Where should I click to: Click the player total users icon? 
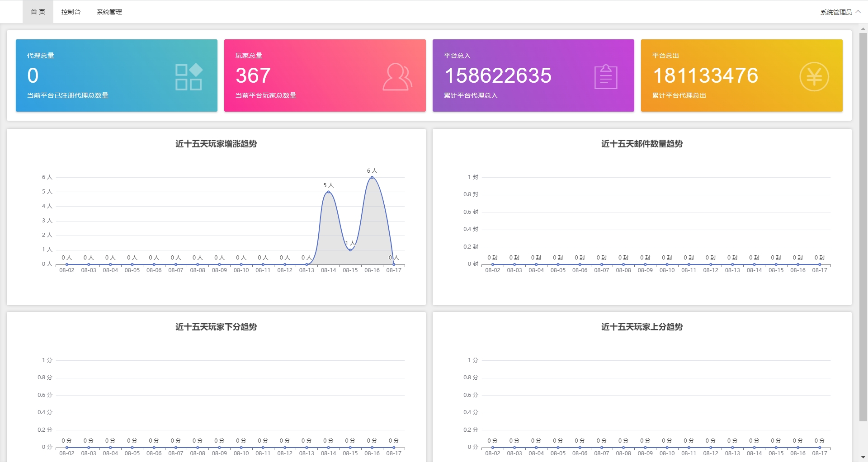397,77
